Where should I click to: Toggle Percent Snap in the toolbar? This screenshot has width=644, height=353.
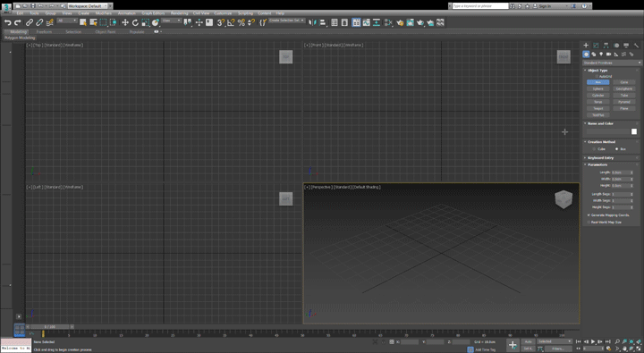241,22
